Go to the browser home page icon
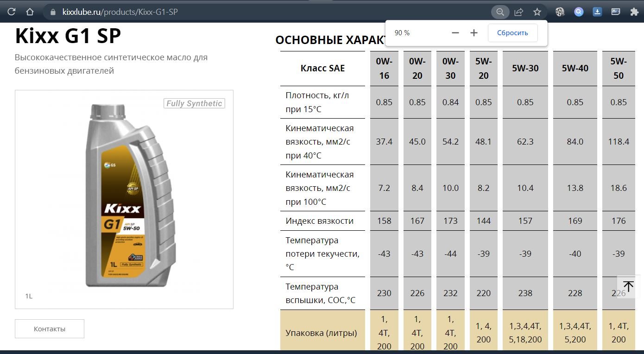This screenshot has width=644, height=354. click(30, 12)
